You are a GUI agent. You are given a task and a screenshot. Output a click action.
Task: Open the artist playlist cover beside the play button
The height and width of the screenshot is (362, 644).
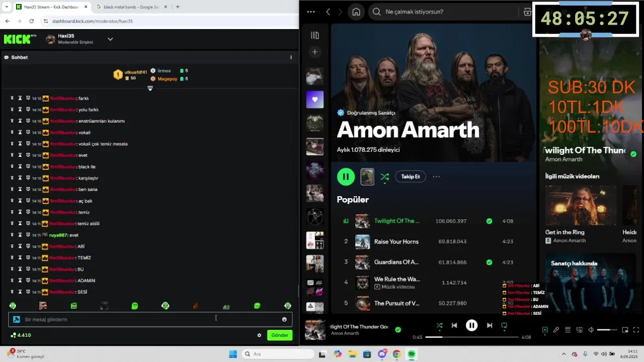coord(367,176)
